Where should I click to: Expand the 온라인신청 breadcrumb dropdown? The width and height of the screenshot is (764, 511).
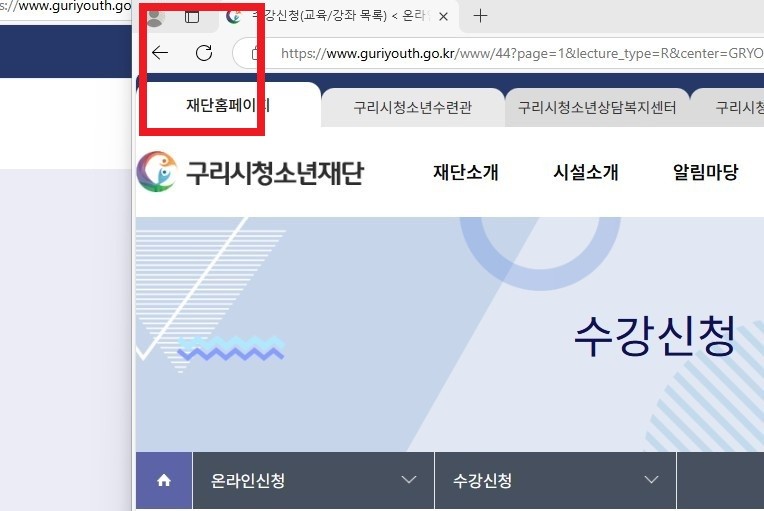click(408, 481)
